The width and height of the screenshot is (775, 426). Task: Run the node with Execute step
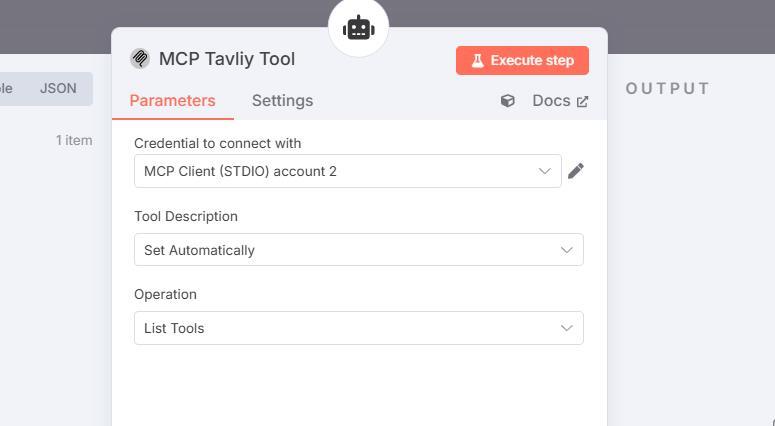coord(522,60)
